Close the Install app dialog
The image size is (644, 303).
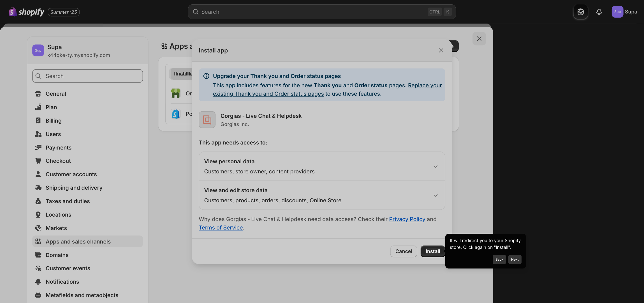pos(441,50)
